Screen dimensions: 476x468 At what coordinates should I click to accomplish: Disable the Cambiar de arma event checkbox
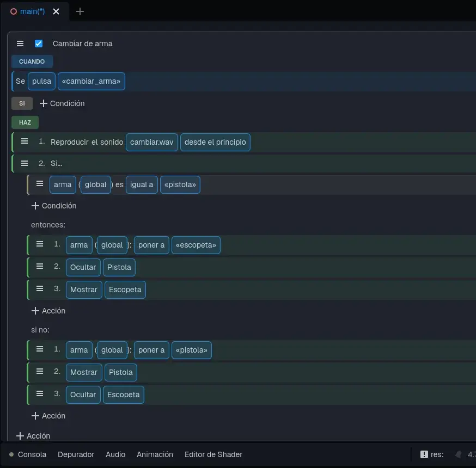(39, 44)
